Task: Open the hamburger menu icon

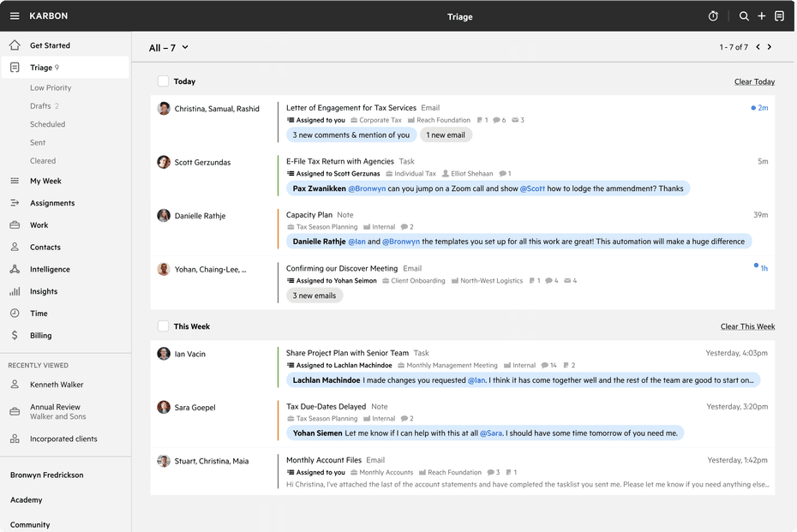Action: point(15,16)
